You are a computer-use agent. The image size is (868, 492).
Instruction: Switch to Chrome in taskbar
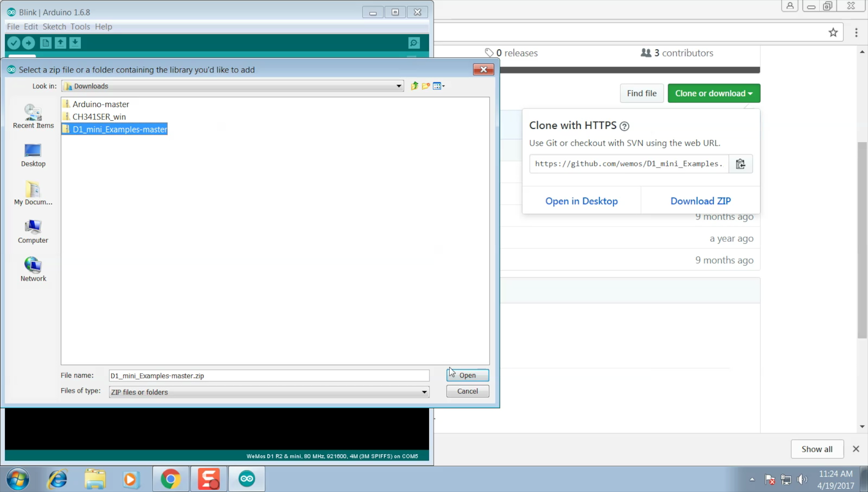[x=170, y=479]
